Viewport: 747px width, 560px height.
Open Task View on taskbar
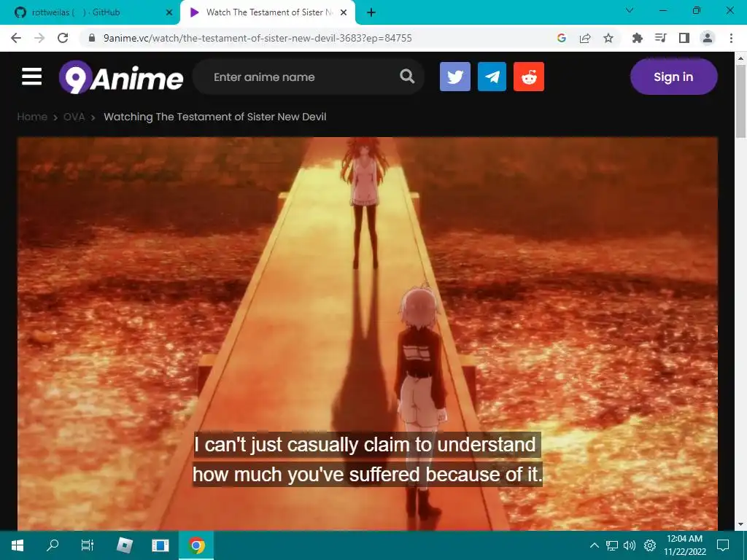tap(88, 545)
